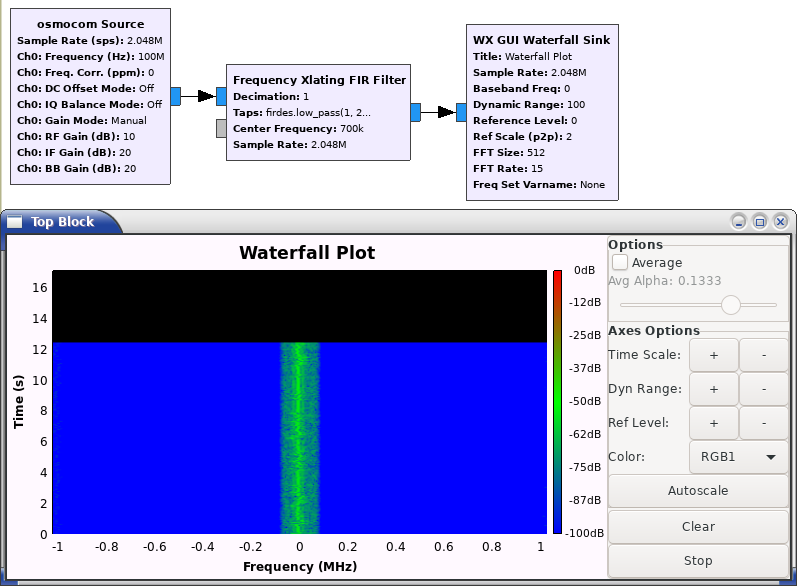Click the FIR Filter gray message port

[221, 128]
